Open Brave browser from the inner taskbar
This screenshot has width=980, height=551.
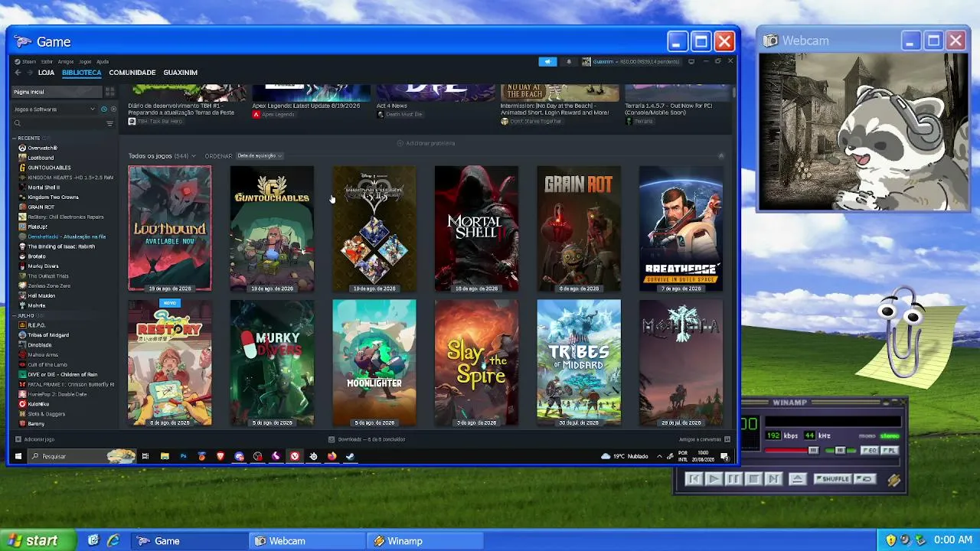tap(220, 456)
